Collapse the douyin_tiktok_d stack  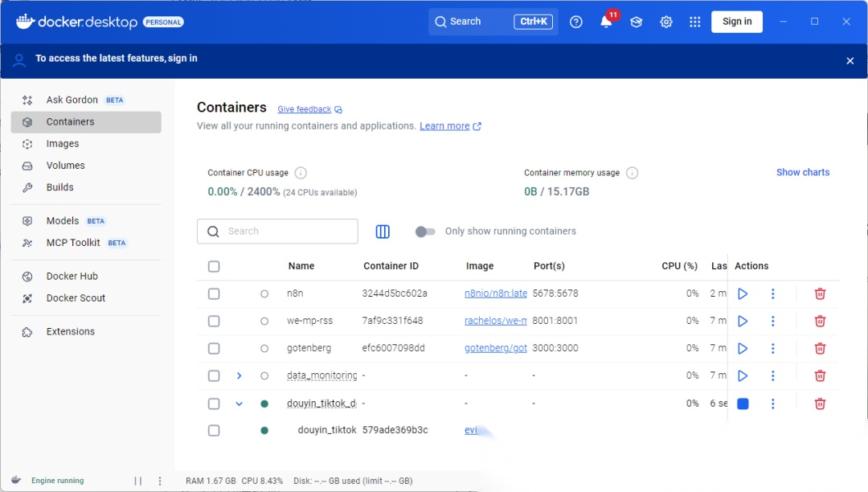click(240, 404)
